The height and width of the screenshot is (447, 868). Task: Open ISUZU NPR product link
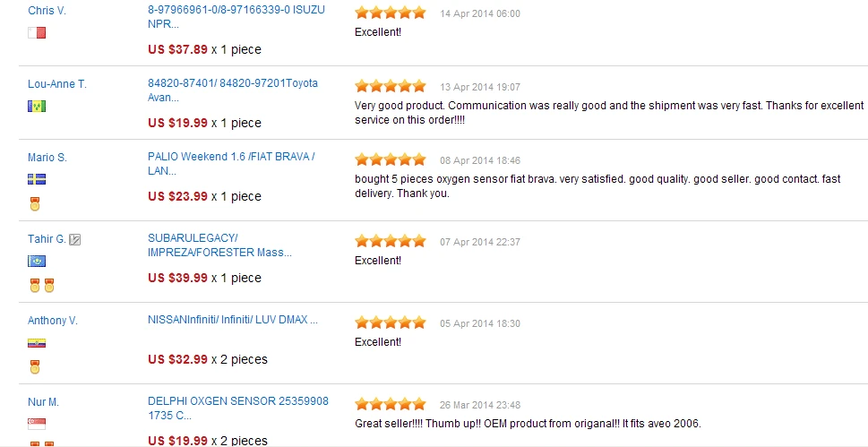pyautogui.click(x=236, y=17)
